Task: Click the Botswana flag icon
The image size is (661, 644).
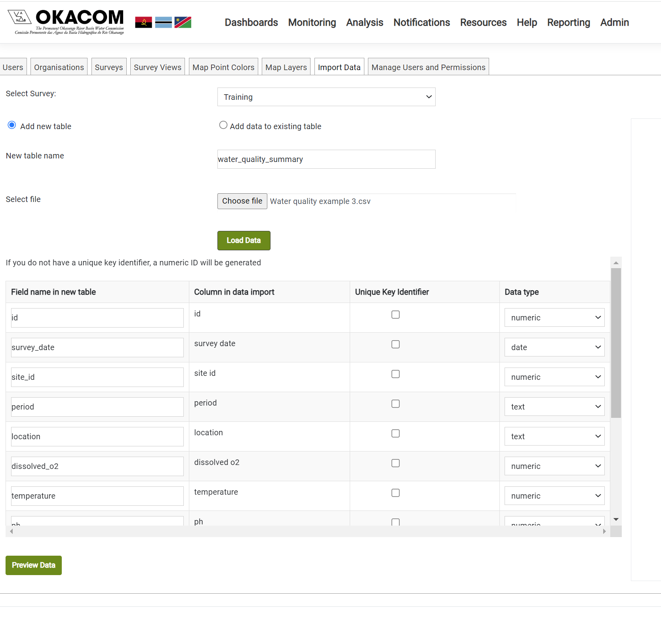Action: (163, 22)
